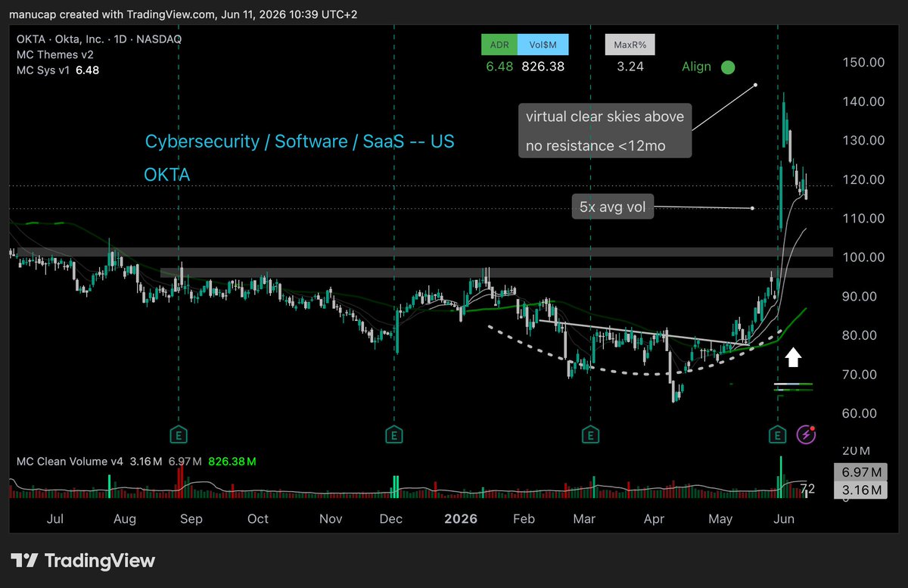The height and width of the screenshot is (588, 908).
Task: Click the 826.38 value under Vol$M
Action: [543, 67]
